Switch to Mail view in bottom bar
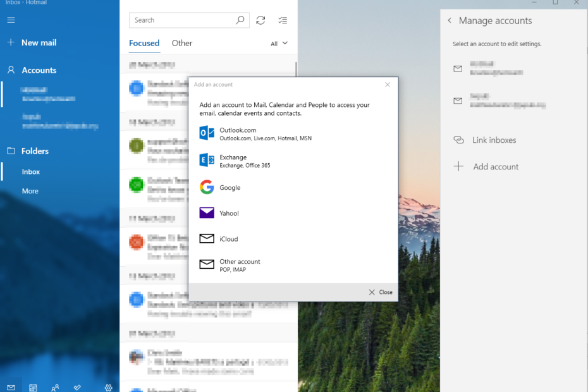Viewport: 588px width, 392px height. [x=11, y=388]
